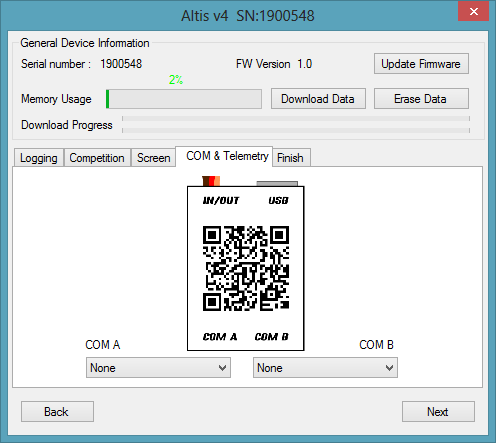496x443 pixels.
Task: Click the FW Version 1.0 text
Action: tap(274, 64)
